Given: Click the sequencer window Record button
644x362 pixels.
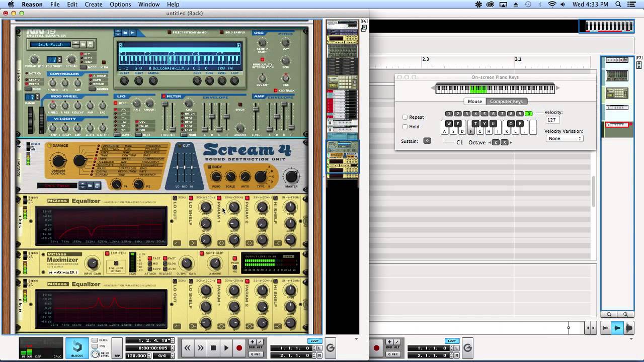Looking at the screenshot, I should tap(376, 348).
